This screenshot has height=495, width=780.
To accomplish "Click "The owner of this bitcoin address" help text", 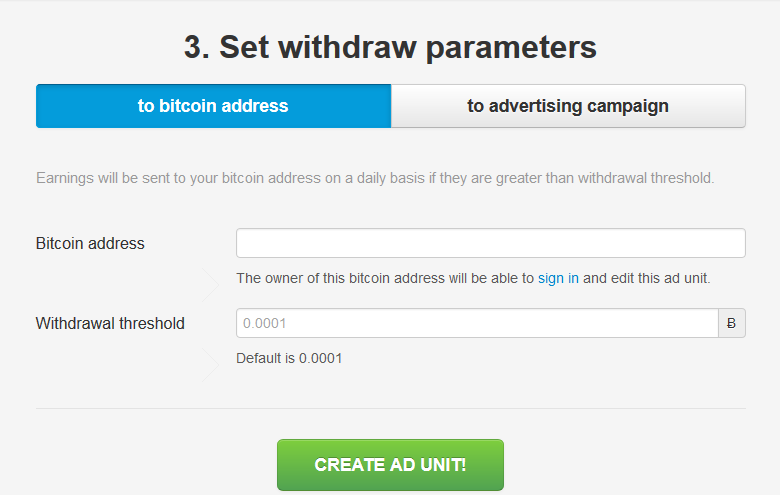I will 473,278.
